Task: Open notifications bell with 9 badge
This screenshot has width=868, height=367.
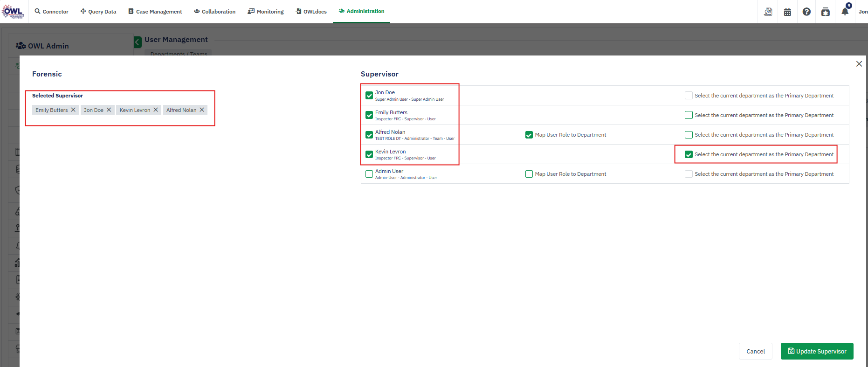Action: coord(845,12)
